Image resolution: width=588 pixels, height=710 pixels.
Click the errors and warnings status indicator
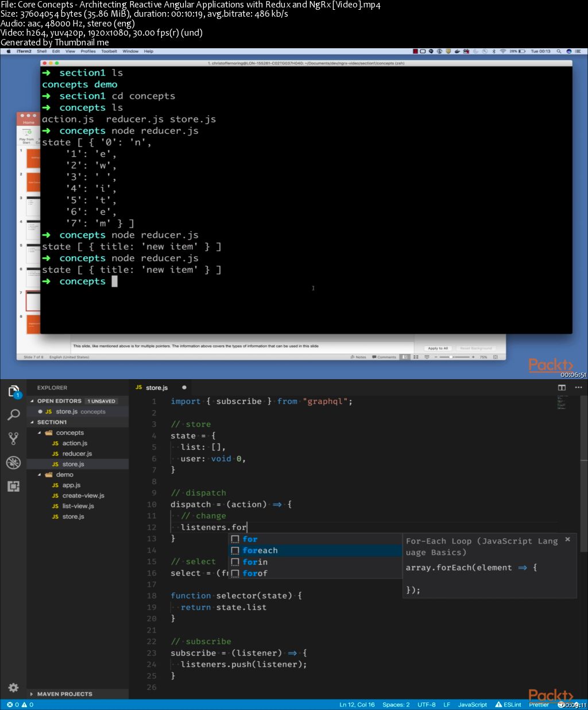[20, 704]
